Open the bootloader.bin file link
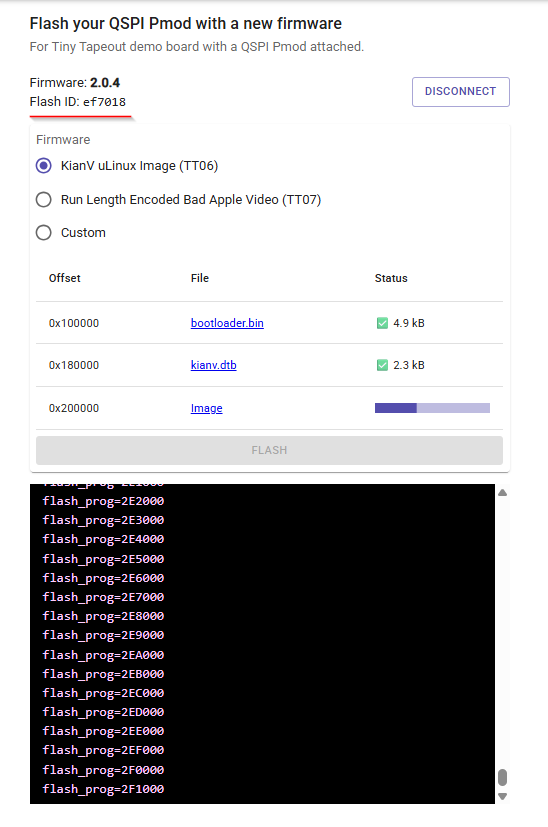 point(227,323)
